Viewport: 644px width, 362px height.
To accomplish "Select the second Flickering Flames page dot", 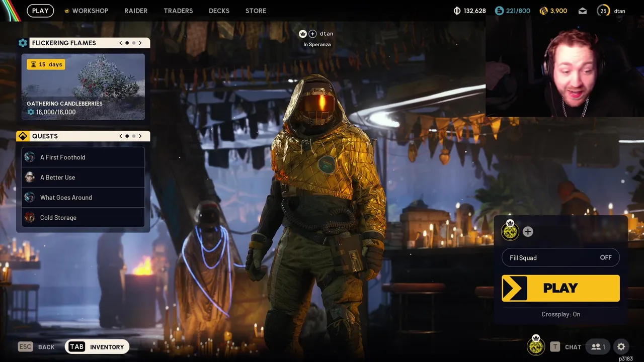I will 134,43.
